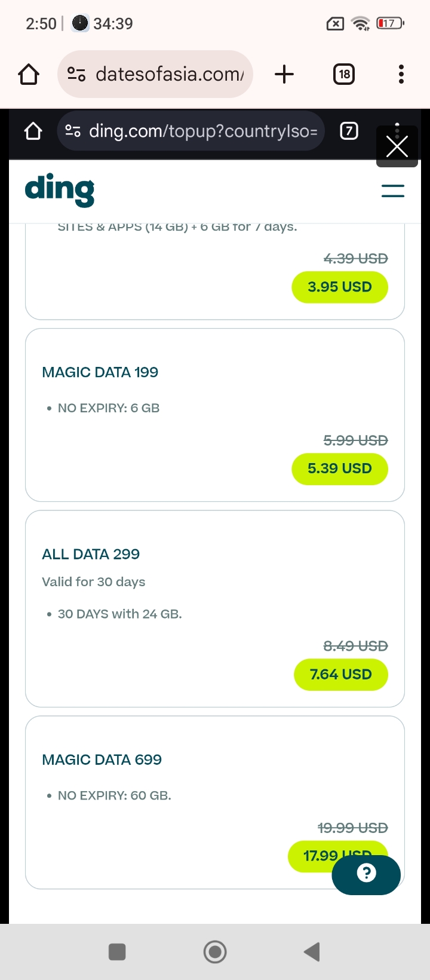Viewport: 430px width, 980px height.
Task: Choose All Data 299 for 7.64 USD
Action: (x=341, y=674)
